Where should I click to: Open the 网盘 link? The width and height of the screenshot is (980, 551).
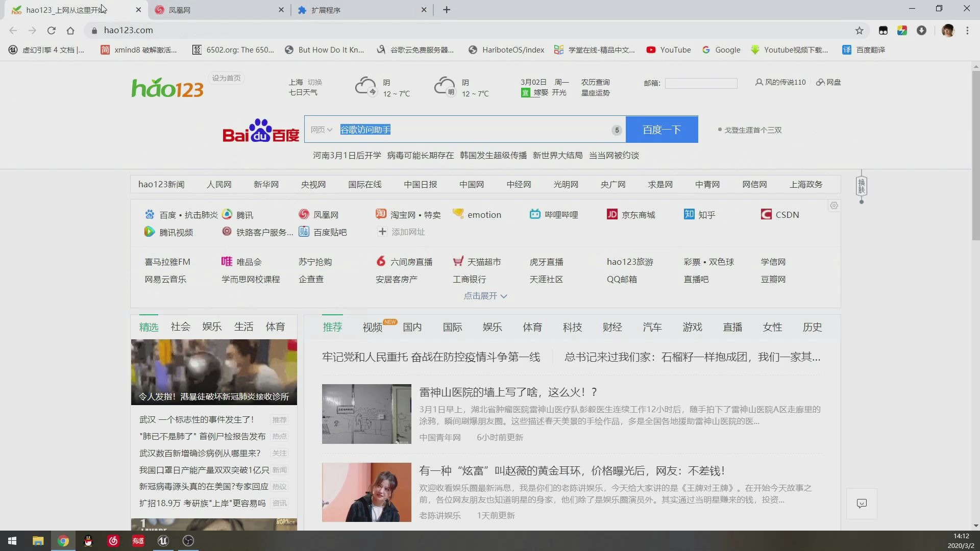point(828,82)
